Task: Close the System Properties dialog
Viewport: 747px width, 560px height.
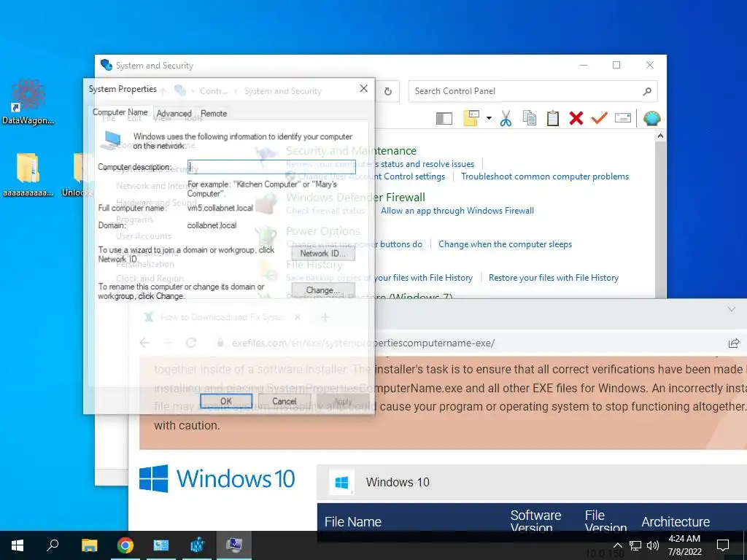Action: [363, 88]
